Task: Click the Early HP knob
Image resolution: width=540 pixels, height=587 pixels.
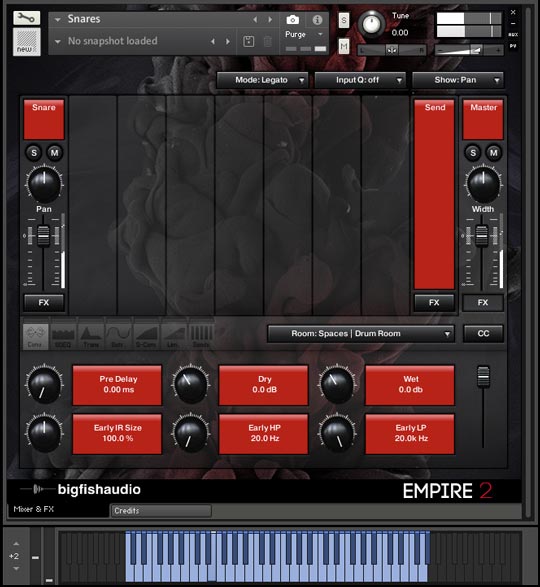Action: [x=190, y=433]
